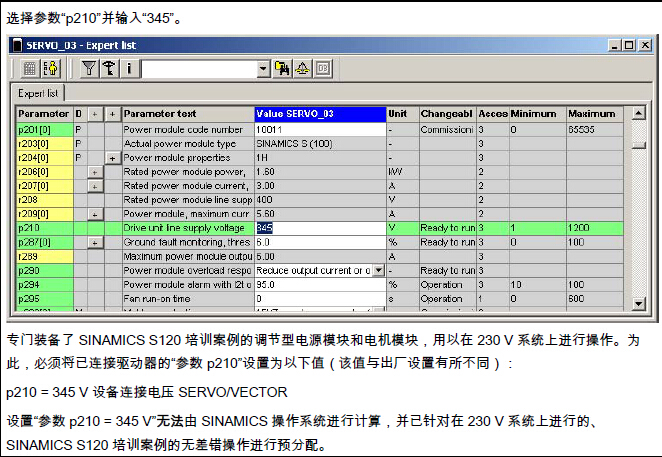Click the table grid icon in toolbar
The image size is (662, 457).
point(30,68)
